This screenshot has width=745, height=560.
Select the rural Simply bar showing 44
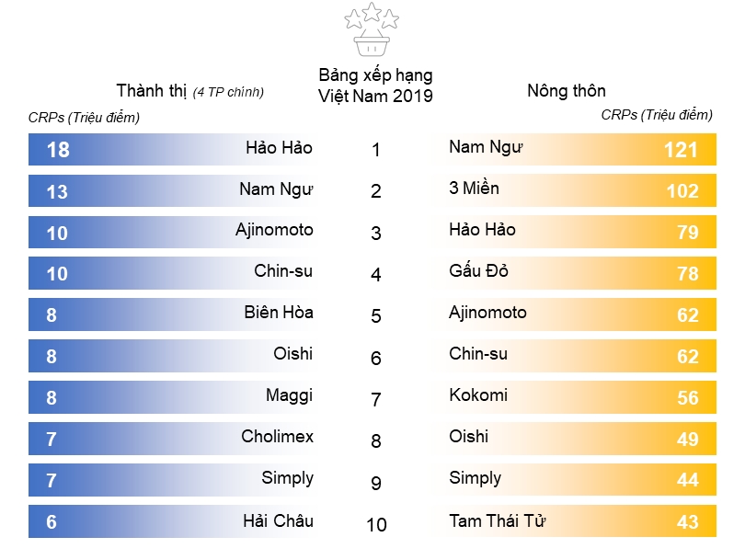[x=580, y=480]
